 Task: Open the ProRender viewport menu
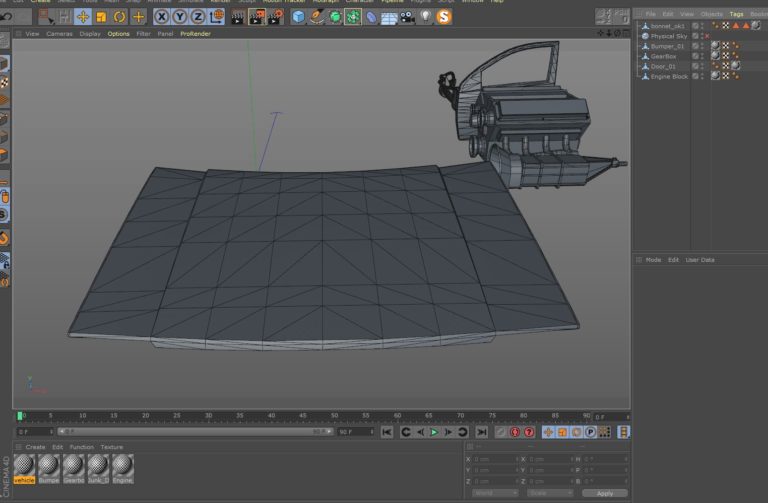click(195, 34)
